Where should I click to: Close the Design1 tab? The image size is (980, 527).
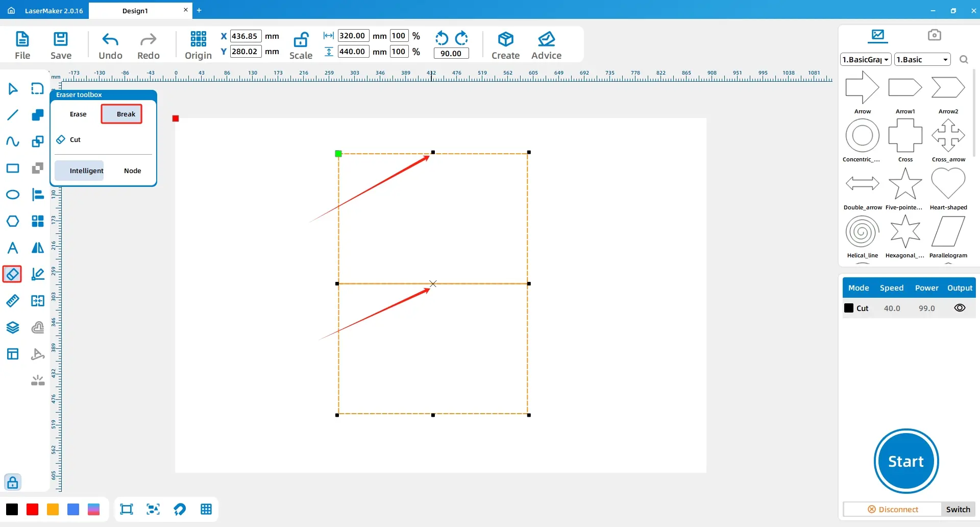pyautogui.click(x=185, y=10)
